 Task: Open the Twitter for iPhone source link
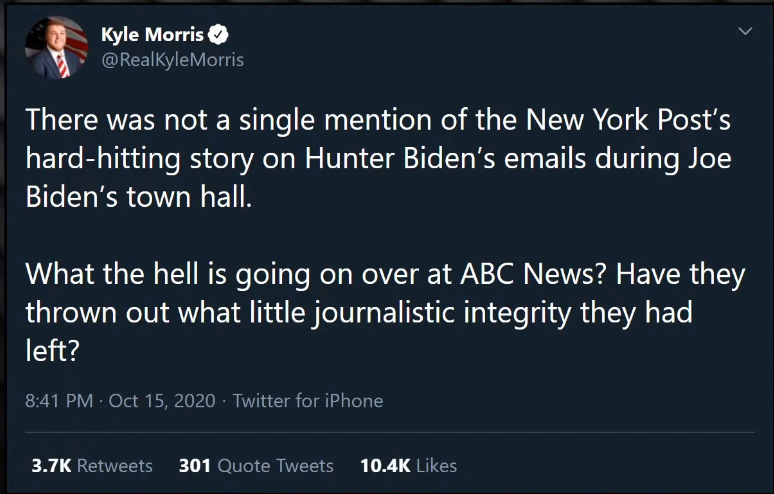(x=307, y=401)
